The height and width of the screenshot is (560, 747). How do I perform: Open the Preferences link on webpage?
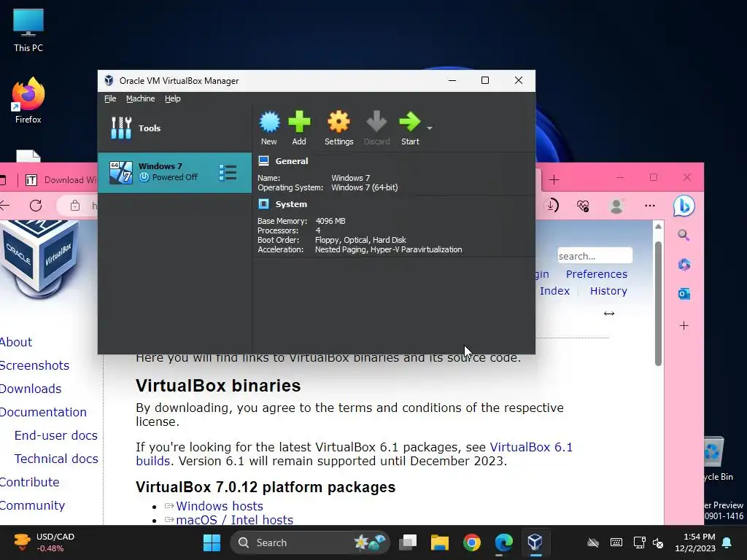point(597,274)
